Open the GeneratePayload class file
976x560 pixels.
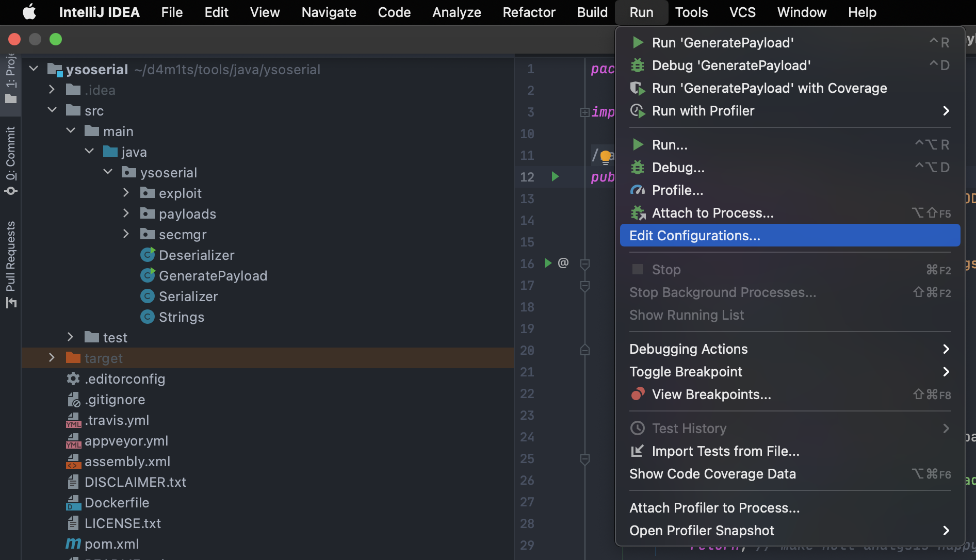point(213,276)
